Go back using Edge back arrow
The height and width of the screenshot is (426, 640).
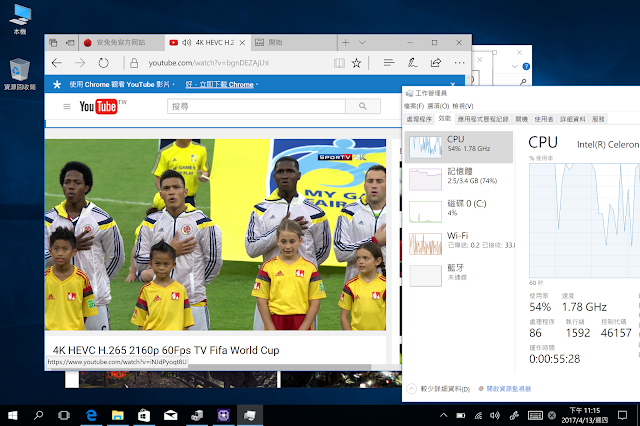point(57,63)
